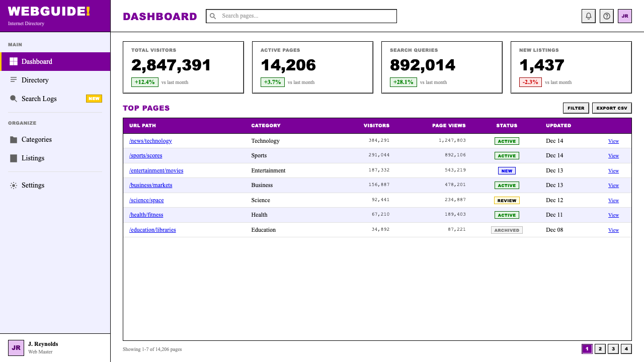The width and height of the screenshot is (644, 362).
Task: Click the search magnifier icon in search bar
Action: point(213,16)
